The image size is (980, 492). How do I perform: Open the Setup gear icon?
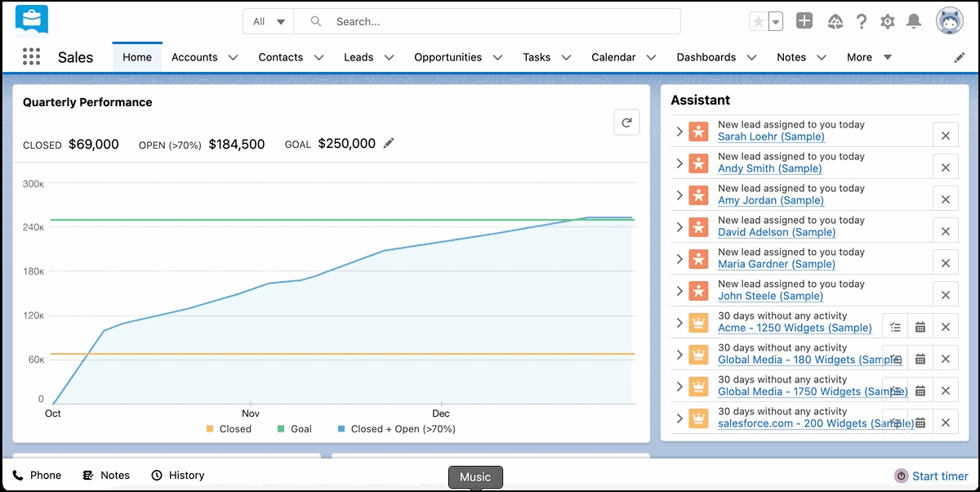(x=888, y=22)
